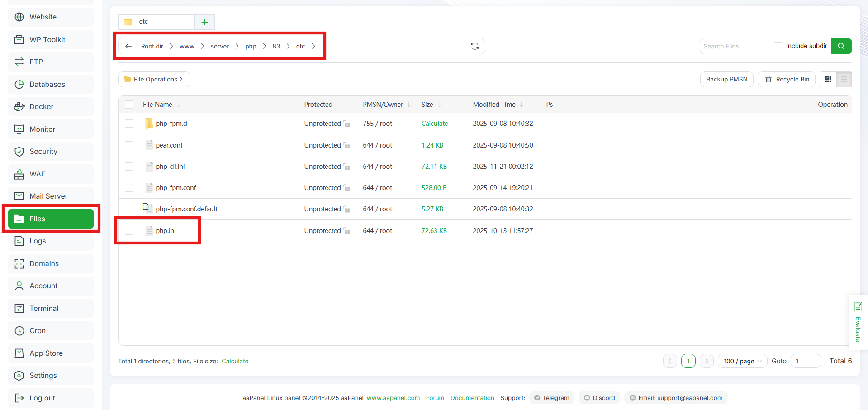Sort by PMSN/Owner column arrow
The width and height of the screenshot is (868, 410).
pyautogui.click(x=409, y=105)
